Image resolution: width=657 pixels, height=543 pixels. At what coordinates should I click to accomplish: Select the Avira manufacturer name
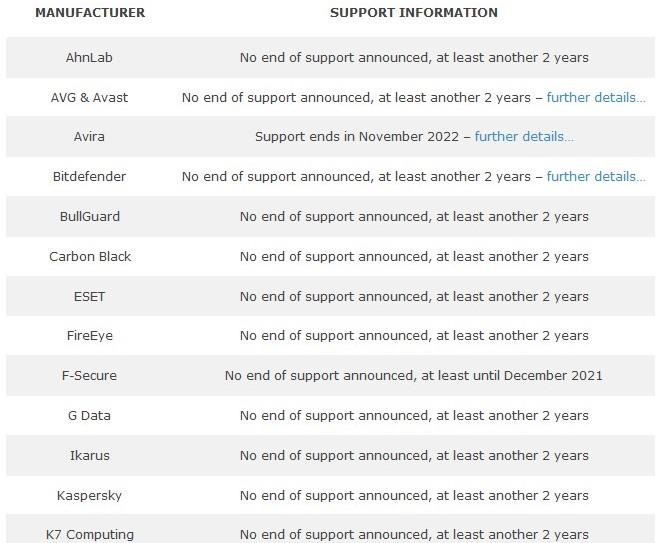[x=89, y=137]
